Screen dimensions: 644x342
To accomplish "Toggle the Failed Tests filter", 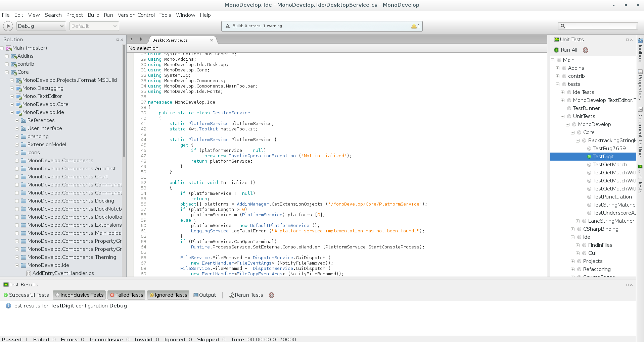I will point(126,295).
